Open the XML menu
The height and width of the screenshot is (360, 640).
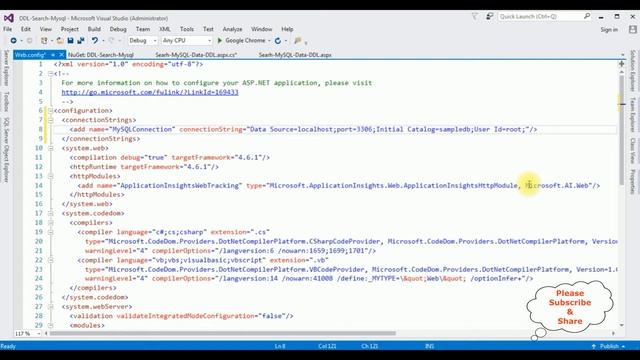[x=165, y=29]
